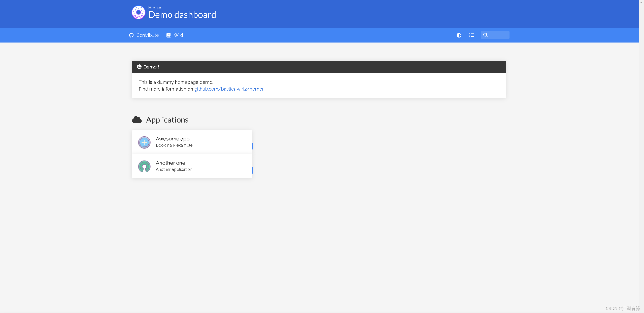The width and height of the screenshot is (644, 313).
Task: Open the Wiki navigation link
Action: [178, 35]
